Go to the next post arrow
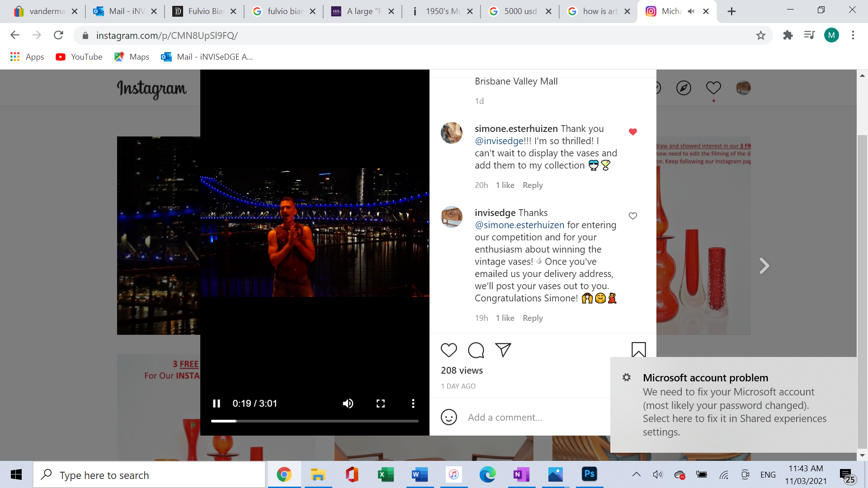 pos(764,266)
